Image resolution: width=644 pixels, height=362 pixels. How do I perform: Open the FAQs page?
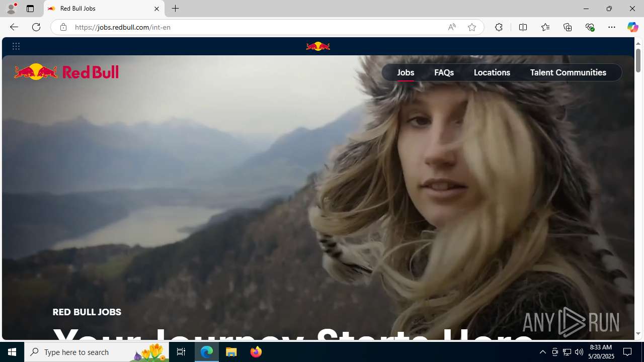pos(444,72)
